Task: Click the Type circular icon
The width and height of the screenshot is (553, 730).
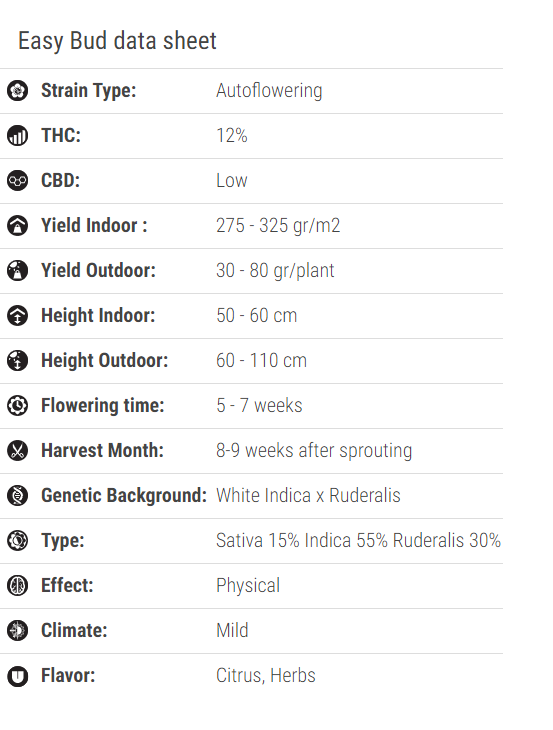Action: click(18, 541)
